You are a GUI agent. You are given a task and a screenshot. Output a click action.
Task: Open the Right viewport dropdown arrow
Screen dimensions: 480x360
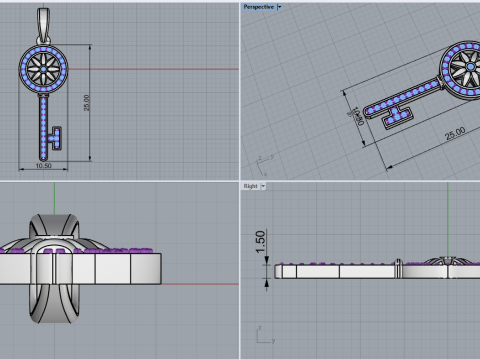coord(263,186)
